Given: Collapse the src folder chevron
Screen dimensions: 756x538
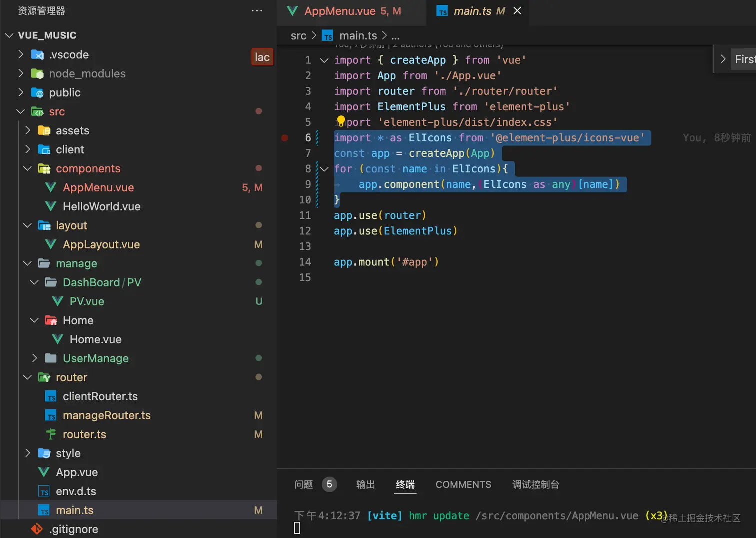Looking at the screenshot, I should (20, 111).
